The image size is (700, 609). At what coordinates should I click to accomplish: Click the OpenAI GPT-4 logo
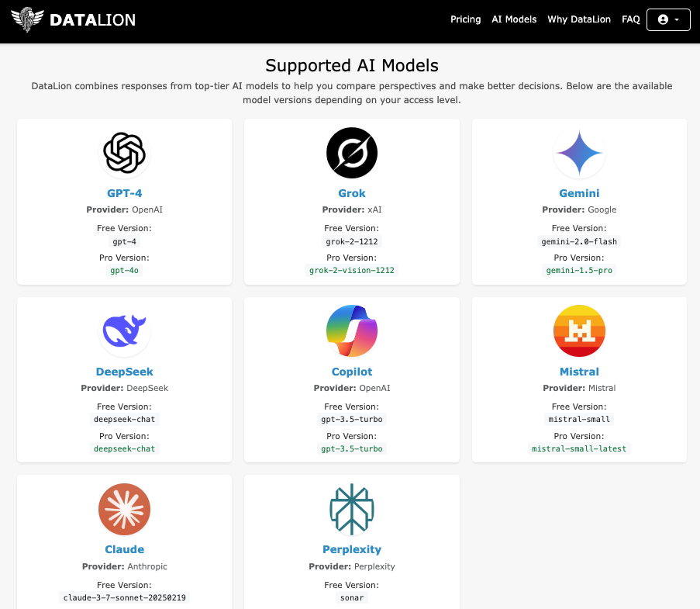124,153
